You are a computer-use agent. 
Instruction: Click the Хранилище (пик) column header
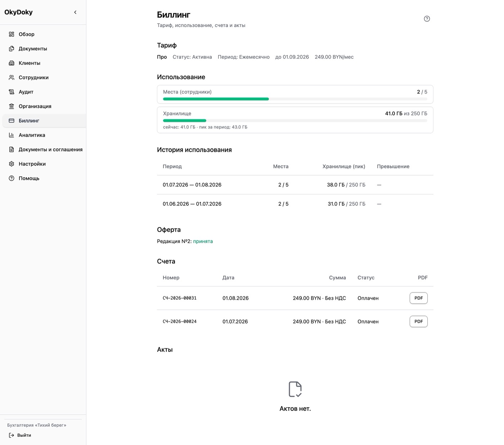[x=344, y=167]
